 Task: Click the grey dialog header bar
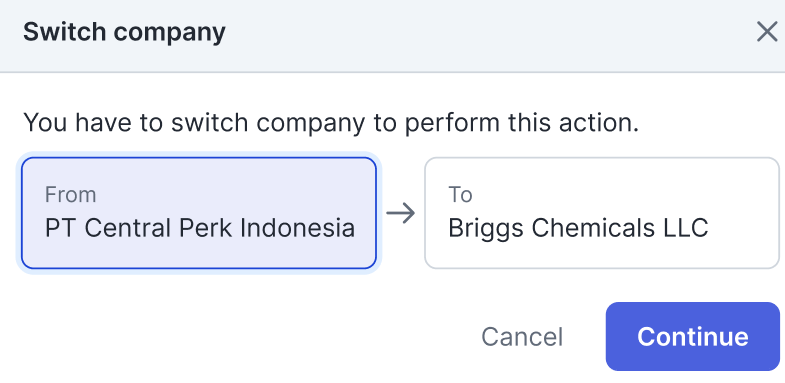pos(392,36)
